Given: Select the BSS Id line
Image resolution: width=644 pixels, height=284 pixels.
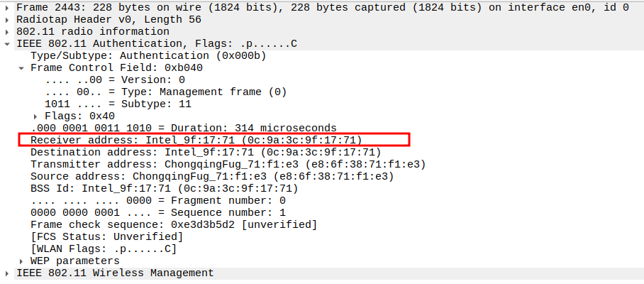Looking at the screenshot, I should (165, 188).
